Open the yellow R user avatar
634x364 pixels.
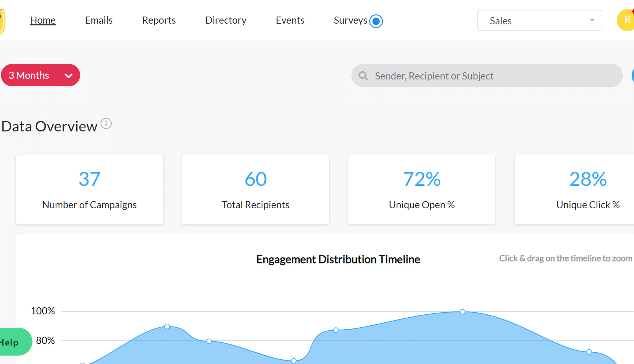click(626, 20)
